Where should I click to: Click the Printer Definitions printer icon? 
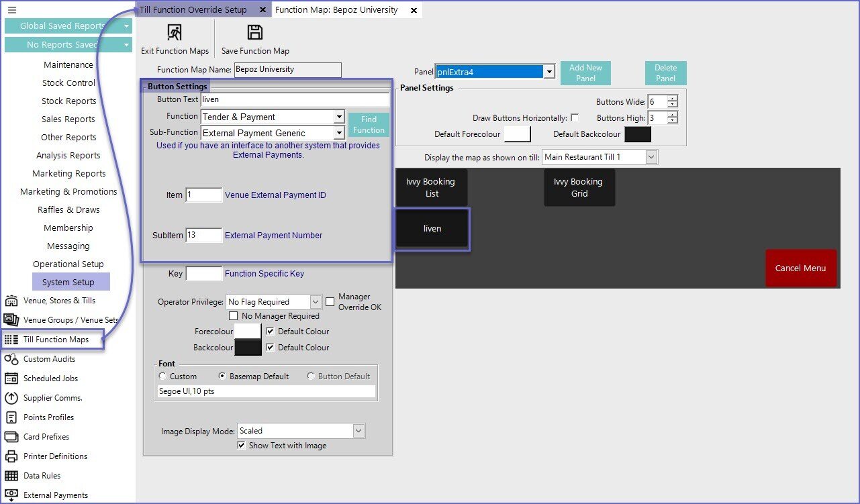point(11,456)
